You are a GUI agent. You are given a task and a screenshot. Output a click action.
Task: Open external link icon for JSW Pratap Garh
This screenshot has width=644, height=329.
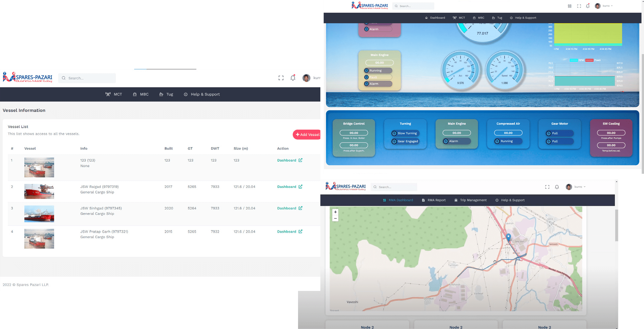300,231
